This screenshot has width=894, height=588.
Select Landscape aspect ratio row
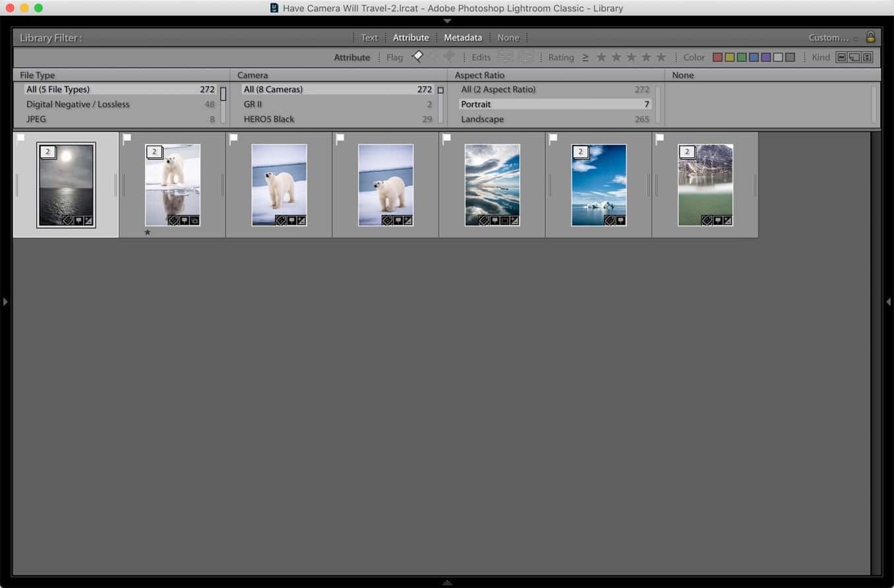tap(555, 119)
